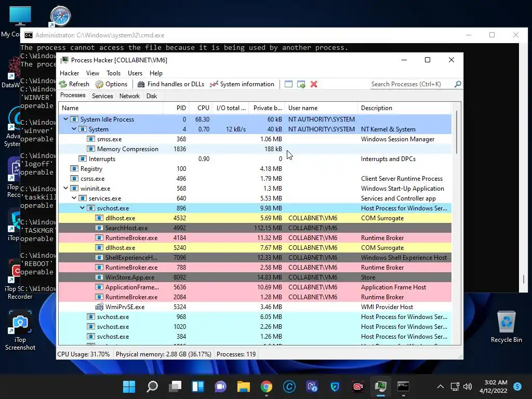Switch to the Network tab
This screenshot has height=399, width=532.
pos(129,96)
